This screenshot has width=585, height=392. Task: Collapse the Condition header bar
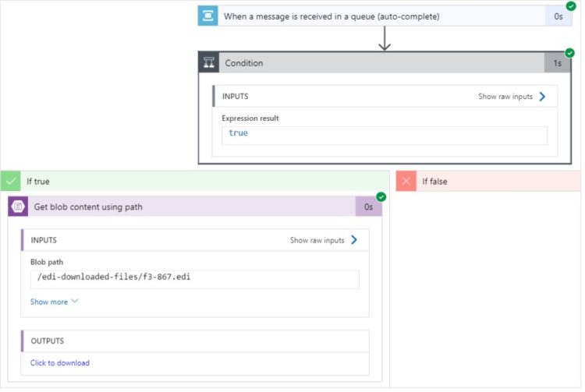pos(385,62)
